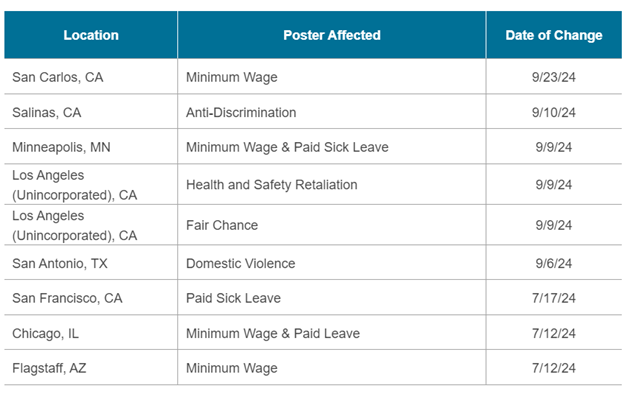Viewport: 624px width, 408px height.
Task: Select Minimum Wage & Paid Leave cell
Action: click(x=272, y=333)
